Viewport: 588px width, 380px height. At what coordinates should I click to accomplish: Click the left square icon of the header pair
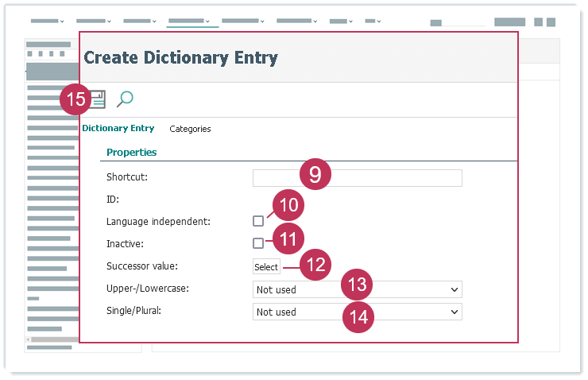pyautogui.click(x=538, y=22)
